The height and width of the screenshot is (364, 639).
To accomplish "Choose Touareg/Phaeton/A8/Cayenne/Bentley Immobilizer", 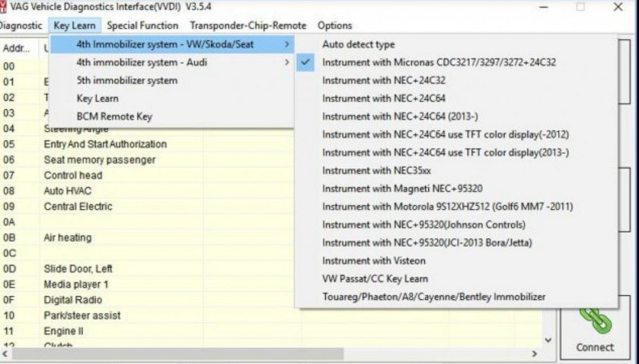I will 434,297.
